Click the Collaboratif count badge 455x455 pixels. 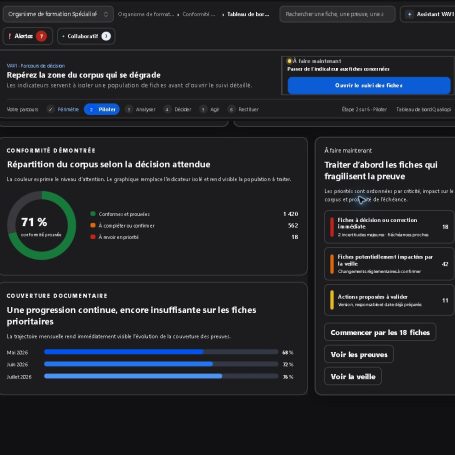[x=106, y=36]
